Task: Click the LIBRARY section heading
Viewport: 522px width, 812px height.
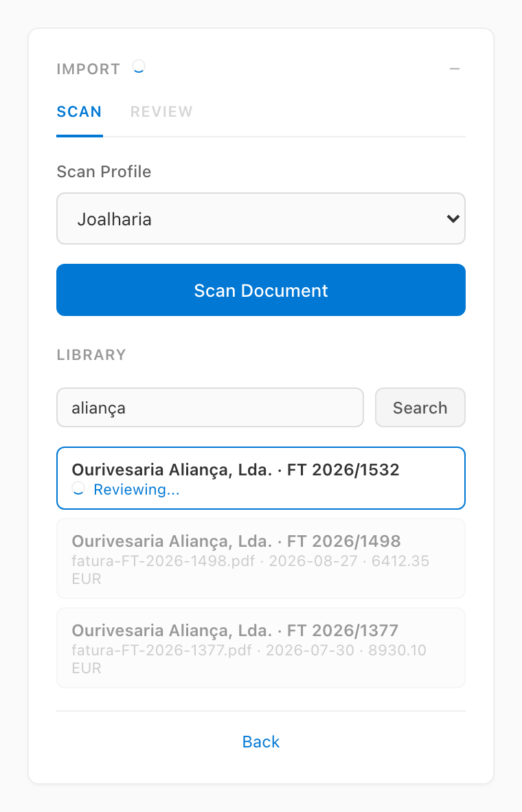Action: [x=91, y=354]
